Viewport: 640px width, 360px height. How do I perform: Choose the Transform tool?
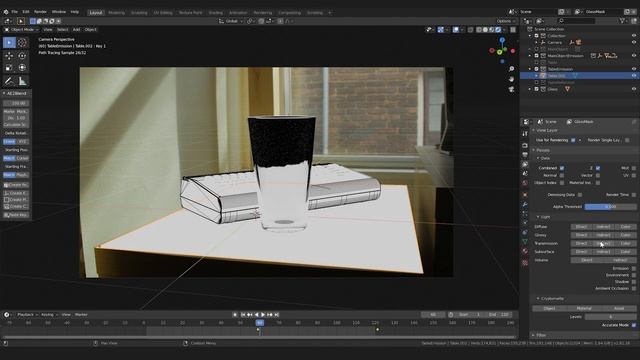pyautogui.click(x=22, y=68)
